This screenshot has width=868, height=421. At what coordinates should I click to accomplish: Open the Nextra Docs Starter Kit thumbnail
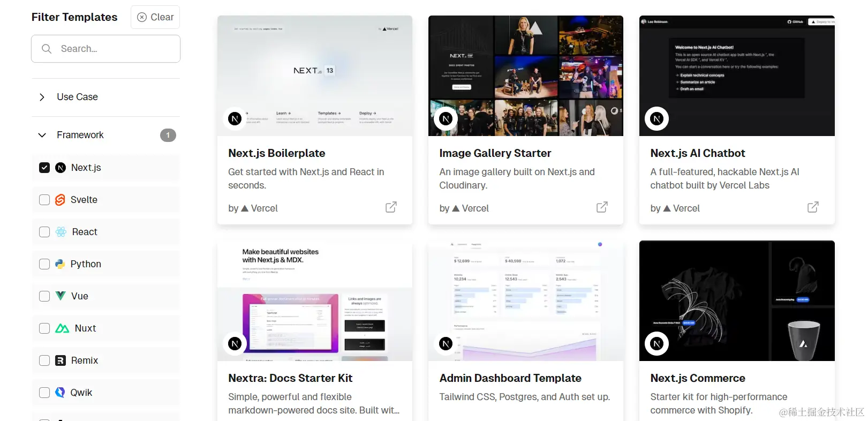[x=315, y=300]
